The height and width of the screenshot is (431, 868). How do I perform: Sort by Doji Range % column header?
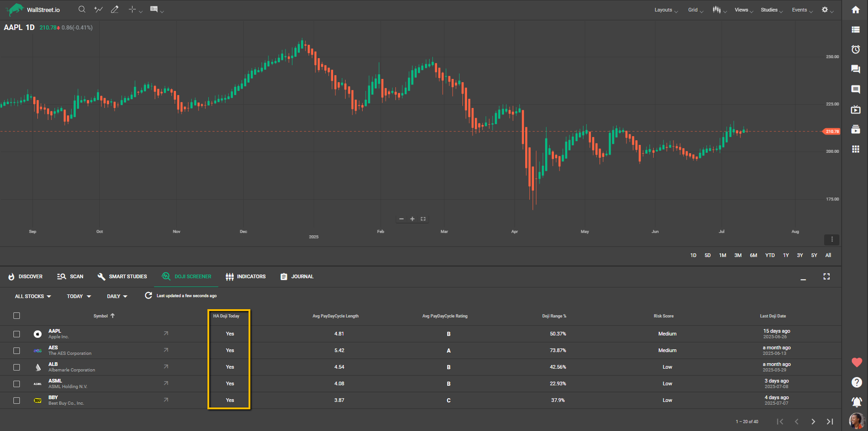click(554, 316)
